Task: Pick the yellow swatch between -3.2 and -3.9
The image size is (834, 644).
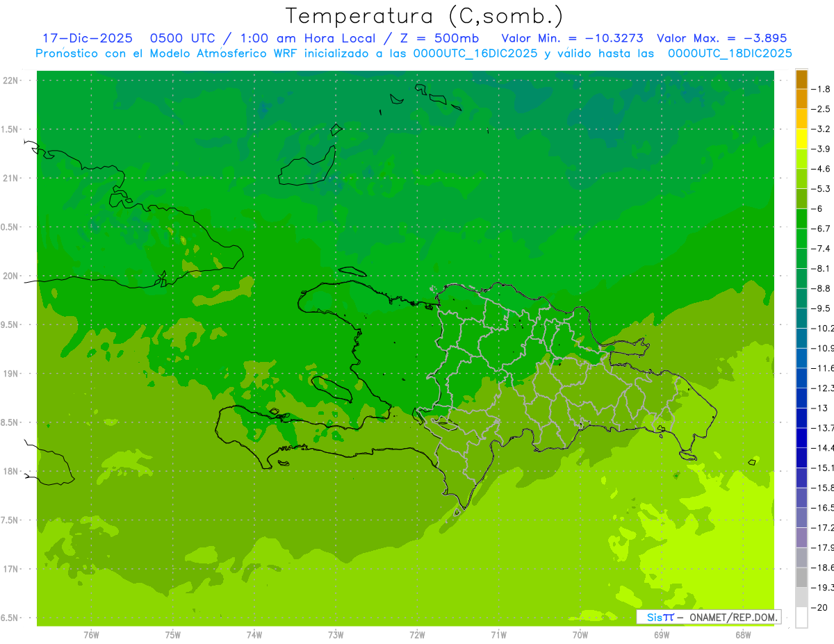Action: point(801,139)
